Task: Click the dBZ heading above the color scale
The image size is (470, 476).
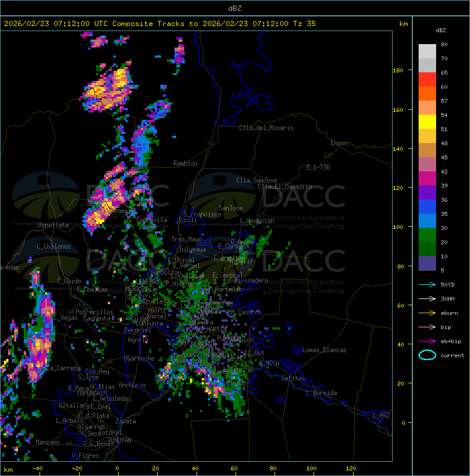Action: pyautogui.click(x=441, y=31)
